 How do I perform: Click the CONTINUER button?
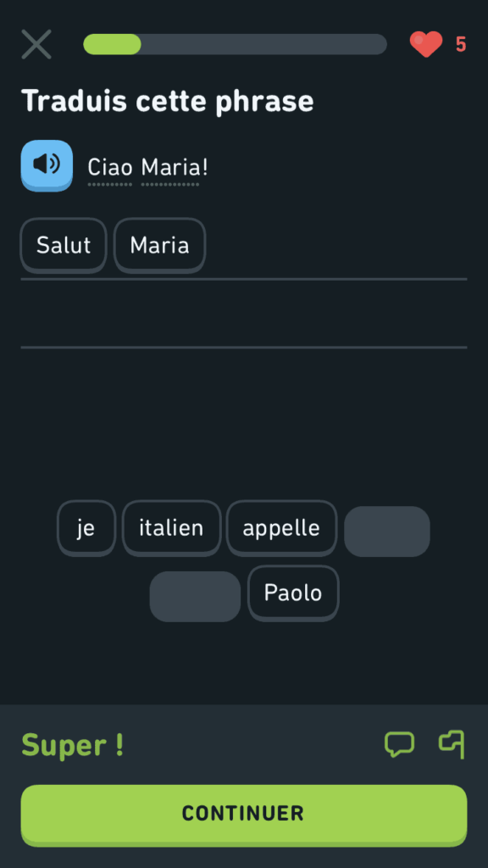point(244,815)
